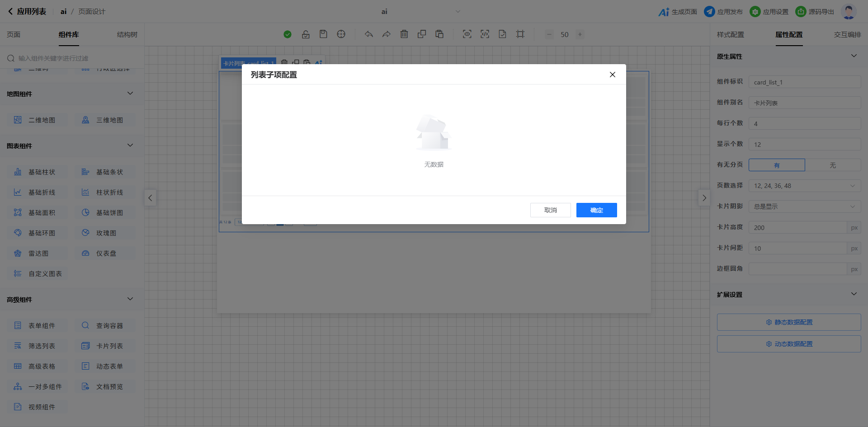
Task: Click the 确定 button in dialog
Action: (596, 210)
